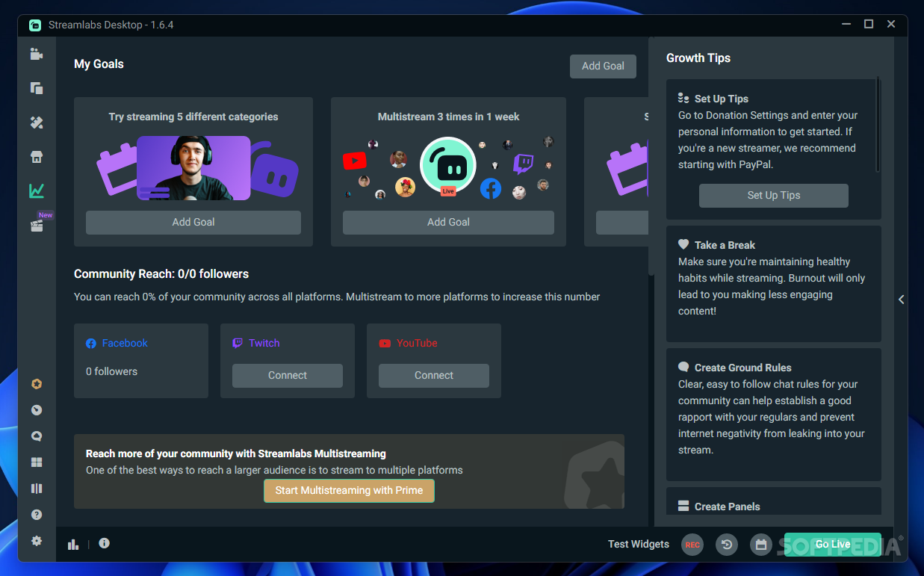The height and width of the screenshot is (576, 924).
Task: Click 'Create Ground Rules' tip title
Action: 743,368
